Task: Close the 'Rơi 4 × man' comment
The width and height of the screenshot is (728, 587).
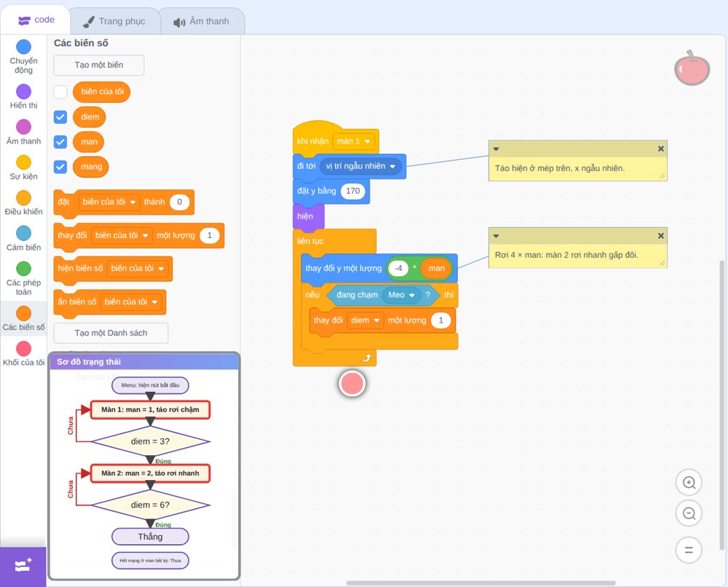Action: 661,236
